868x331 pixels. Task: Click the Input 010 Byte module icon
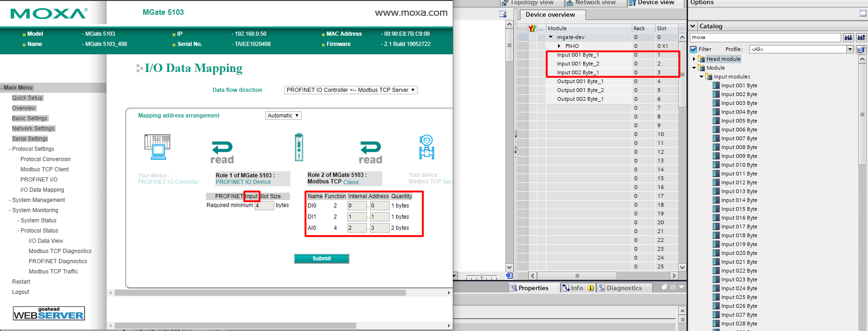[716, 165]
